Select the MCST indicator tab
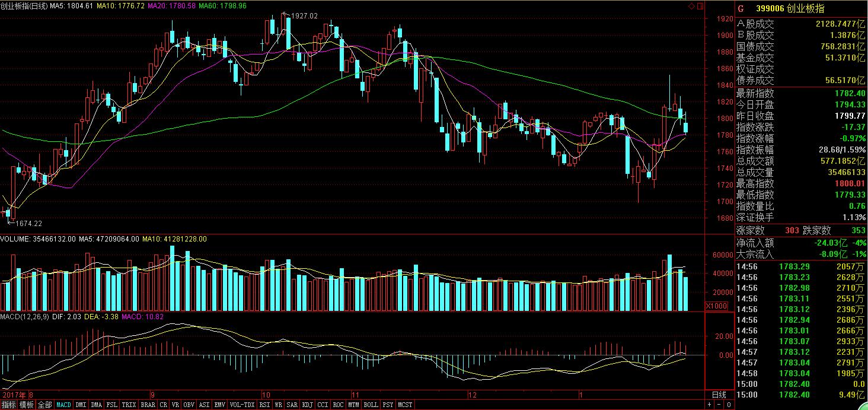The width and height of the screenshot is (868, 410). point(405,405)
